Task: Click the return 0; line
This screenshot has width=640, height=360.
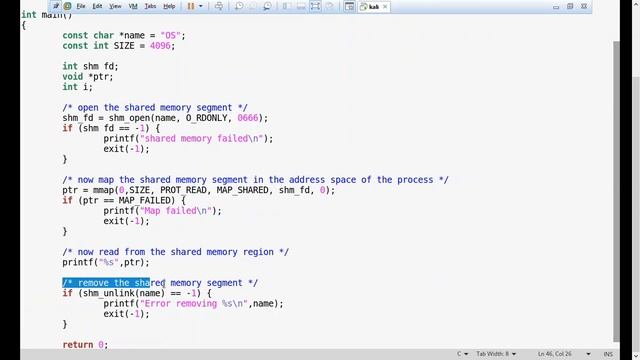Action: point(85,344)
